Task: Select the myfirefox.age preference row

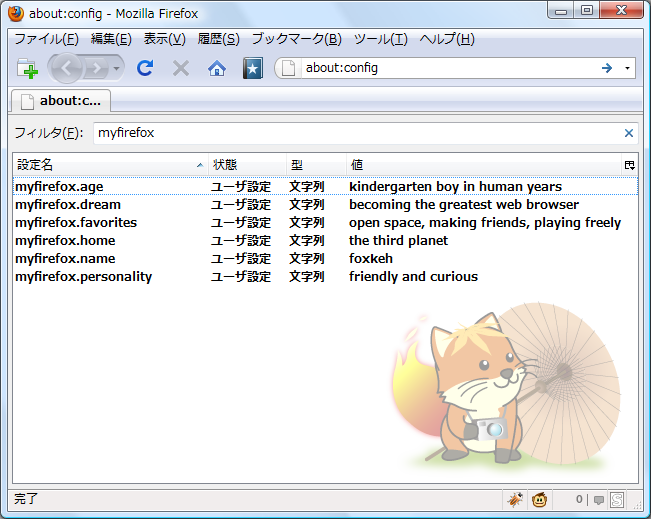Action: [326, 186]
